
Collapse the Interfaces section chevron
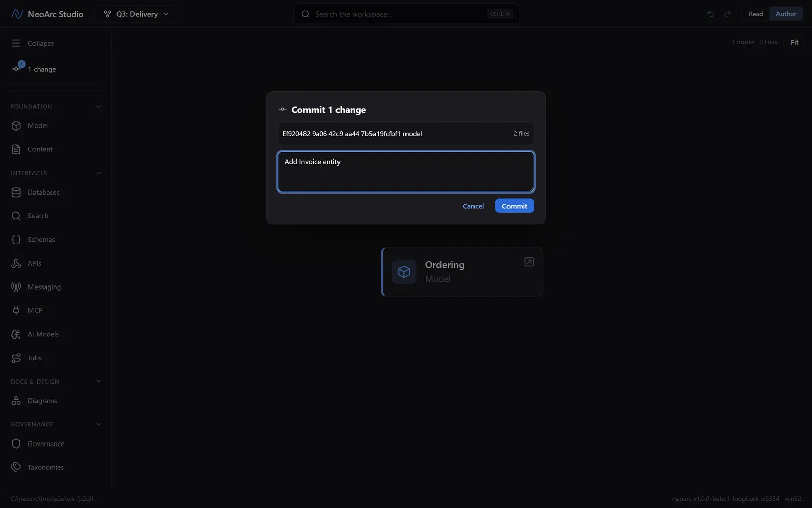99,173
